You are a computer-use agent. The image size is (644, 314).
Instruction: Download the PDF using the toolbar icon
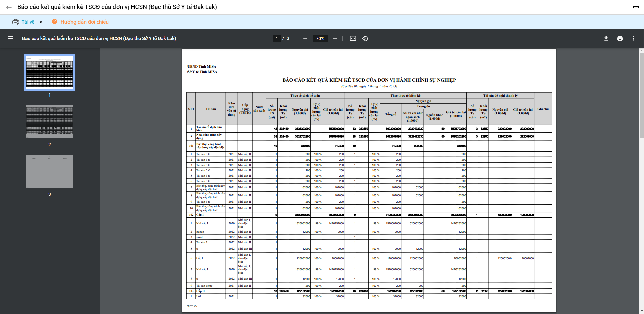tap(606, 38)
